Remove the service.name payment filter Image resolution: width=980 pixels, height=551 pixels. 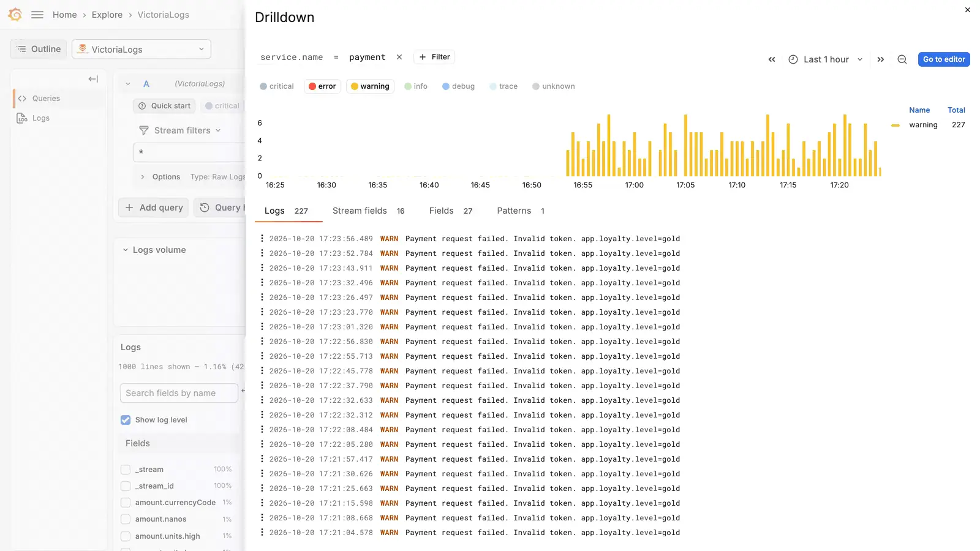coord(399,57)
